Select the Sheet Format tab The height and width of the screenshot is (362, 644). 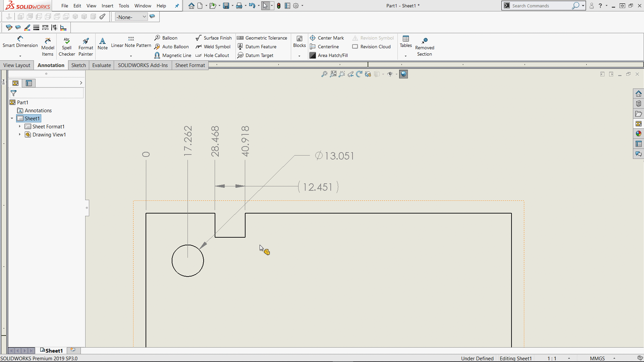click(190, 65)
